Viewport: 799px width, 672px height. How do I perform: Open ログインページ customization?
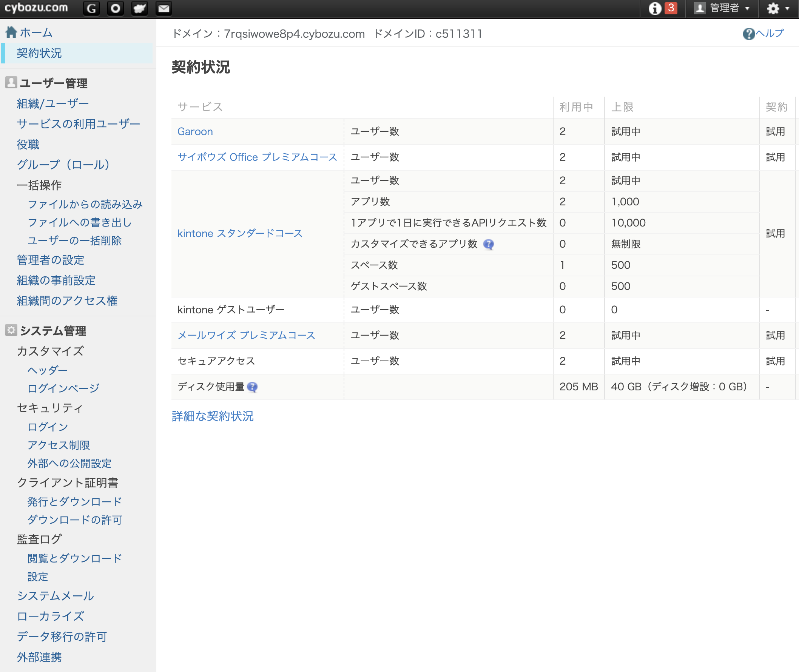(x=63, y=388)
